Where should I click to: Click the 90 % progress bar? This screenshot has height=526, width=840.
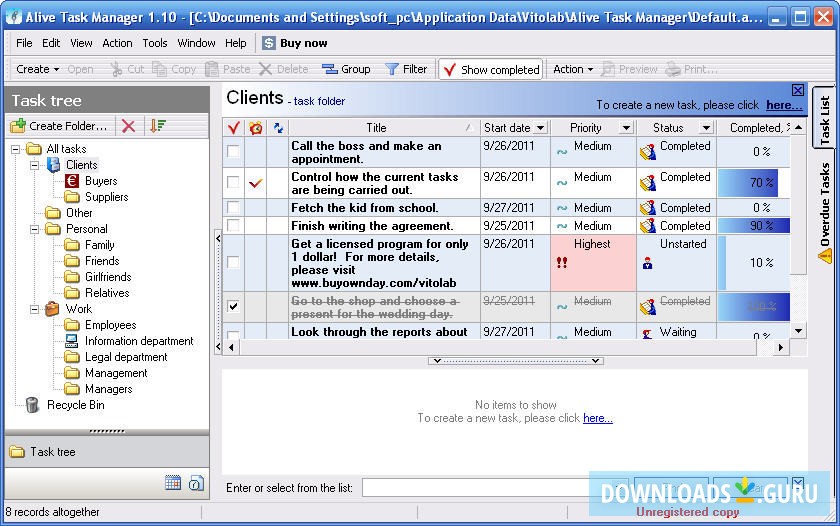pos(754,226)
